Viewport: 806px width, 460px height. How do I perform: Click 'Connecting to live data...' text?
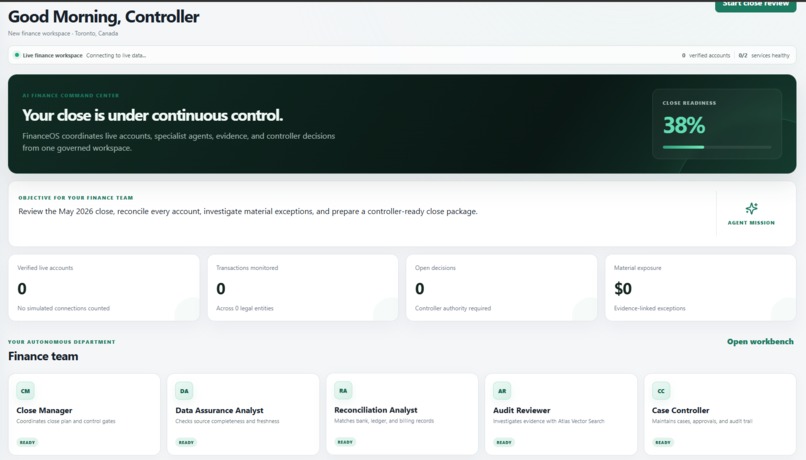116,56
